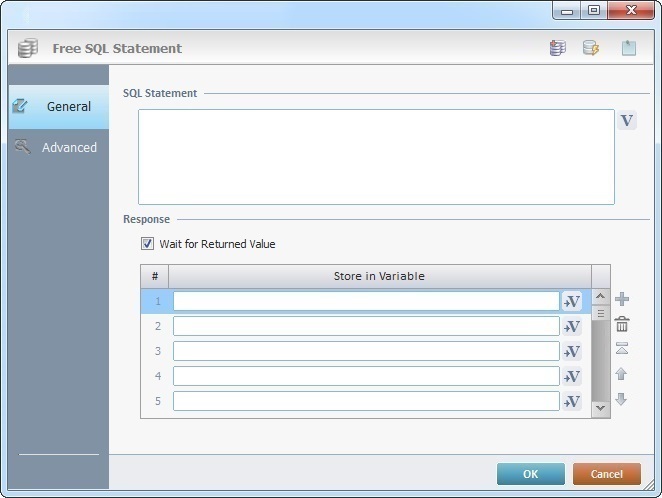The image size is (662, 498).
Task: Toggle Wait for Returned Value checkbox
Action: 148,244
